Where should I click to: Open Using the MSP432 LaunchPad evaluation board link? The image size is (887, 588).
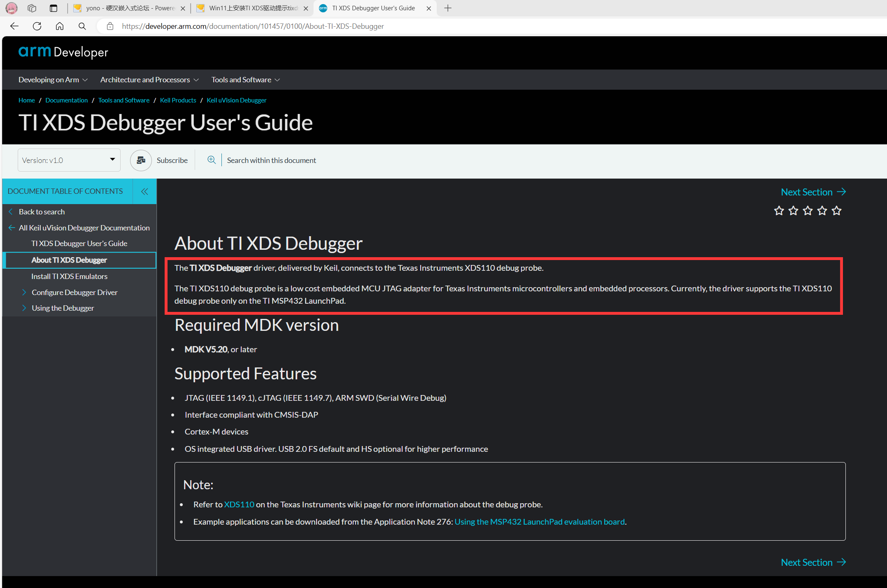(x=540, y=522)
